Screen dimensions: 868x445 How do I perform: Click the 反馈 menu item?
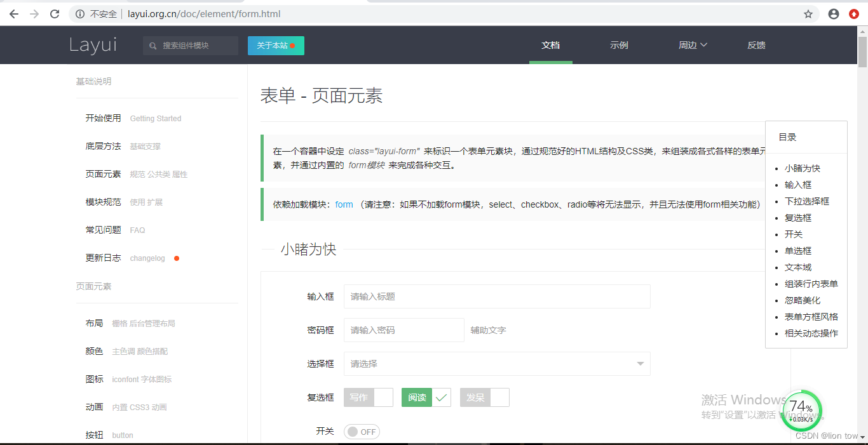pyautogui.click(x=756, y=45)
